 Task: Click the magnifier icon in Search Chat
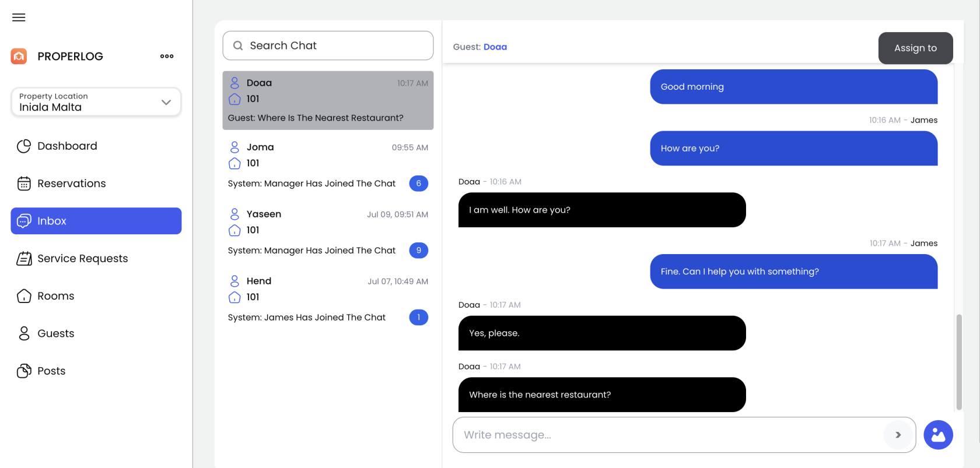point(238,45)
